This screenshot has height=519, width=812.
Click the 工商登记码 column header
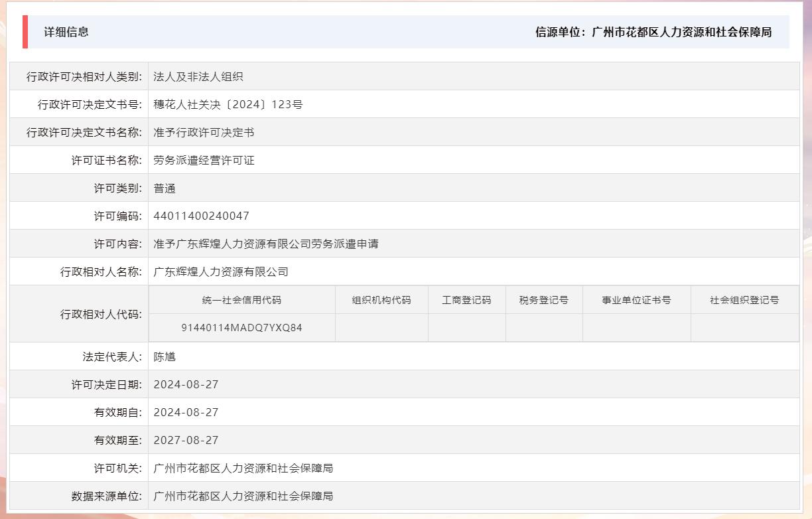tap(467, 300)
